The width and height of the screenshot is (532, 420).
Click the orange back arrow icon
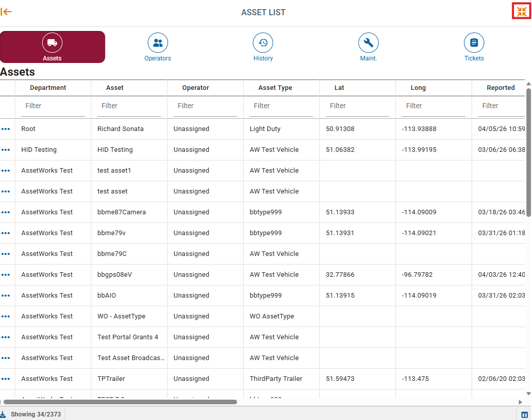[6, 12]
